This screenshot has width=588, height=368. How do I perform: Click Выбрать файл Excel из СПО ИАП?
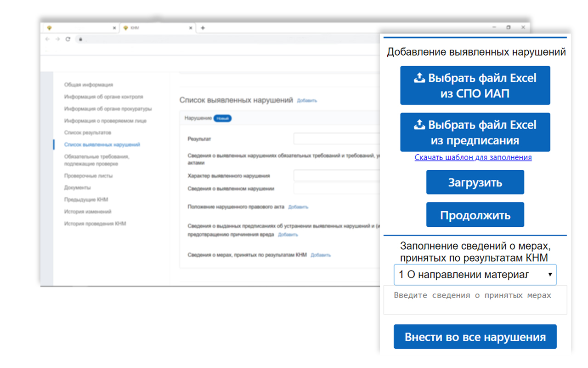click(475, 85)
